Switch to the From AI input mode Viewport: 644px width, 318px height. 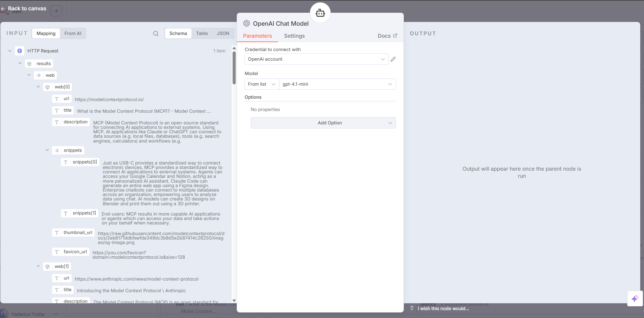click(73, 33)
